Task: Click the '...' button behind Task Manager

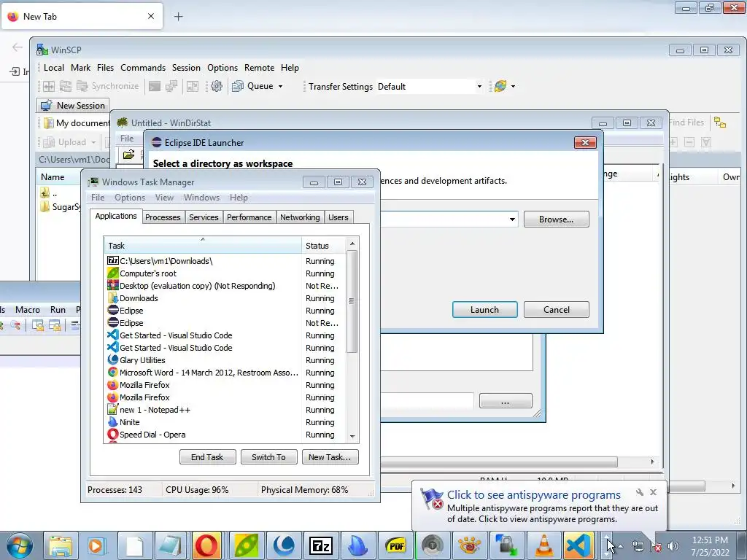Action: pos(506,401)
